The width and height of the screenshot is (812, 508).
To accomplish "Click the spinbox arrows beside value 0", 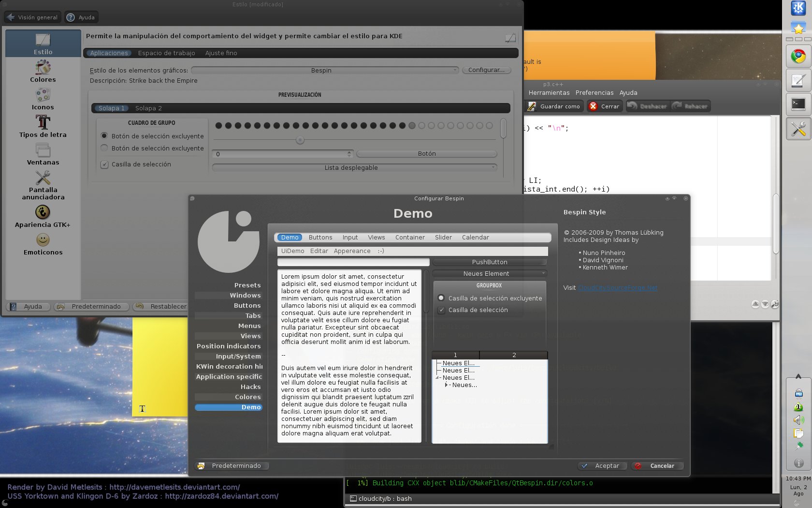I will [349, 154].
